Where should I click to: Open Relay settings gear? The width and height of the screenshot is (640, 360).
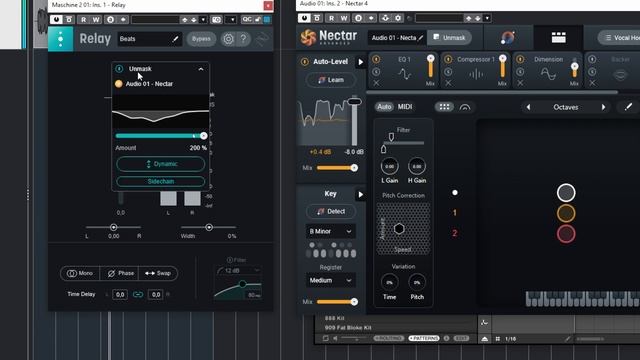coord(228,39)
